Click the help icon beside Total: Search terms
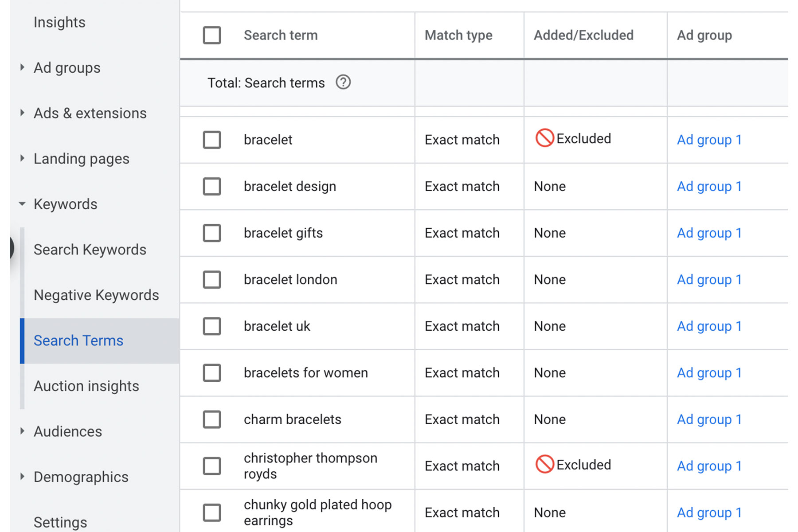This screenshot has height=532, width=798. [343, 82]
